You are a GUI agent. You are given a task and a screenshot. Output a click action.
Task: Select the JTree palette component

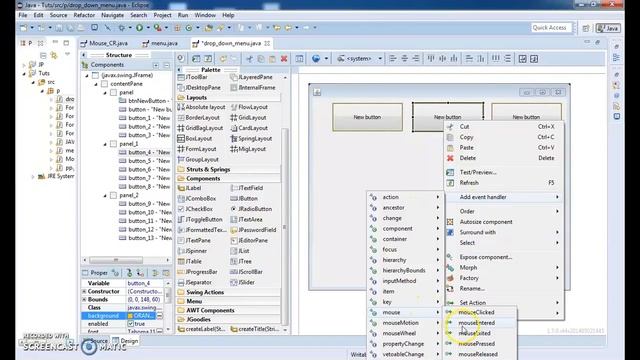click(x=241, y=262)
